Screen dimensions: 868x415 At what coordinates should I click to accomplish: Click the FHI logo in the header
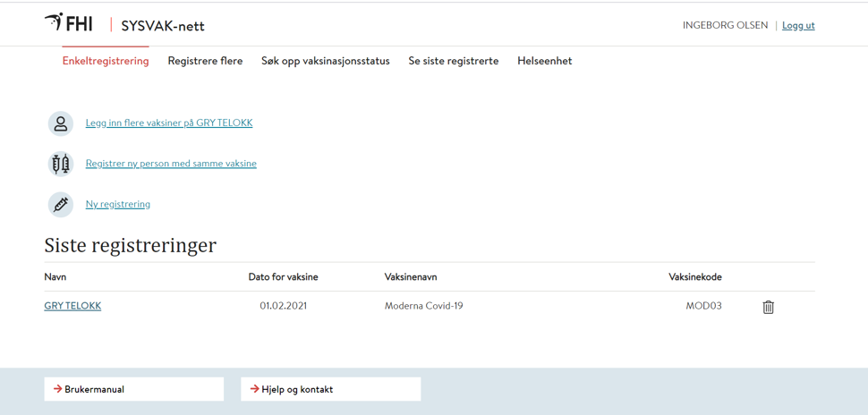click(69, 24)
